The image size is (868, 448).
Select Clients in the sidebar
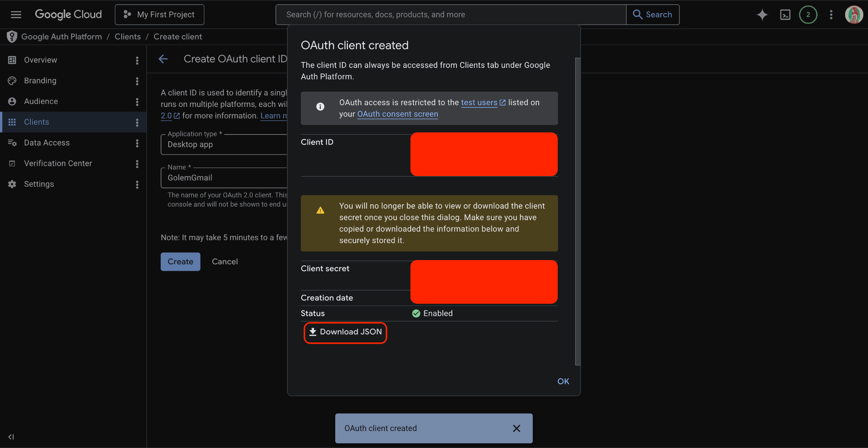point(73,122)
